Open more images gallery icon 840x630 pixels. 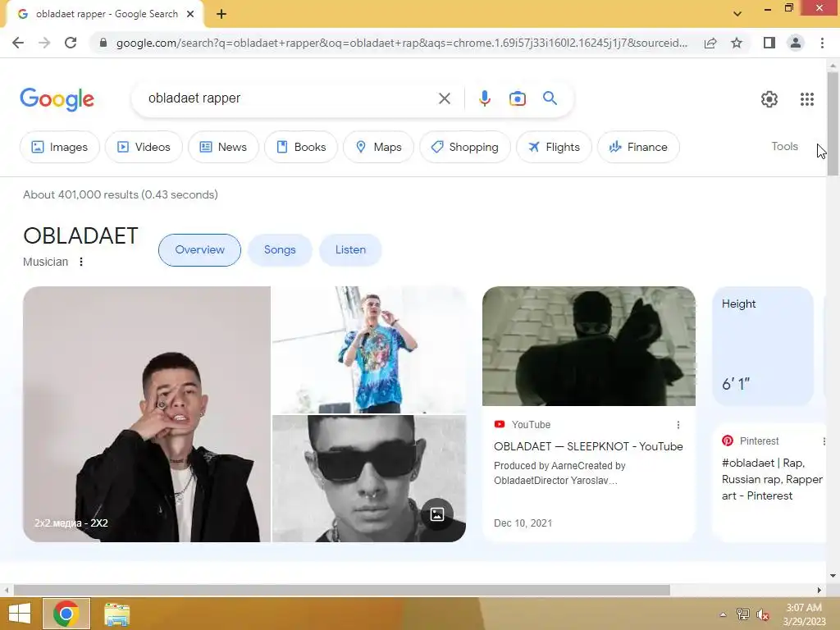[437, 515]
